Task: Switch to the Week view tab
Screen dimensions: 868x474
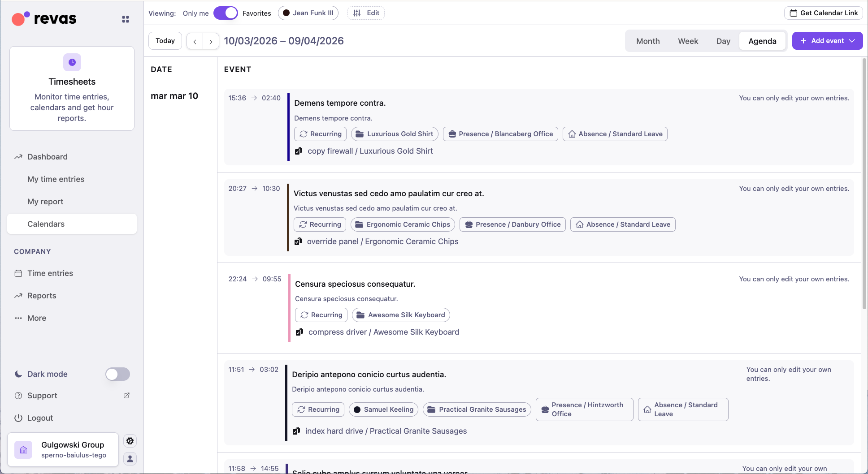Action: (688, 41)
